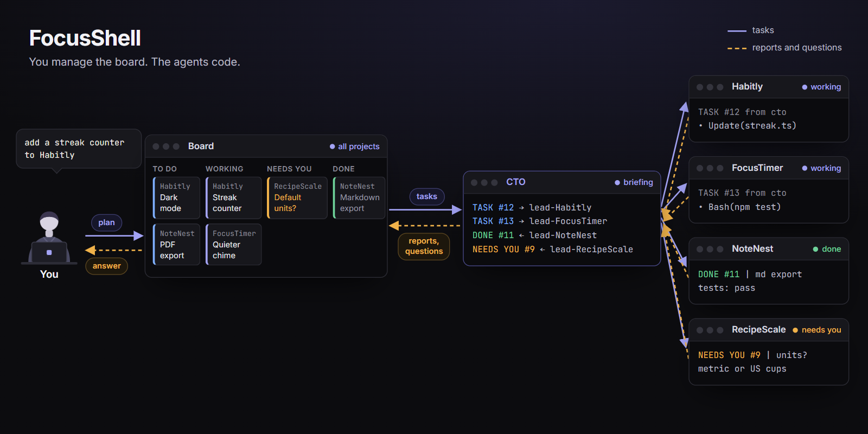
Task: Click the NoteNest PDF export card
Action: tap(177, 245)
